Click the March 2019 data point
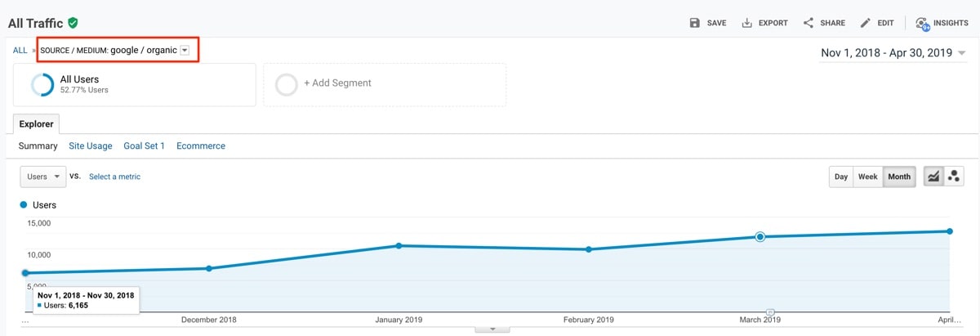This screenshot has width=980, height=336. (x=760, y=237)
